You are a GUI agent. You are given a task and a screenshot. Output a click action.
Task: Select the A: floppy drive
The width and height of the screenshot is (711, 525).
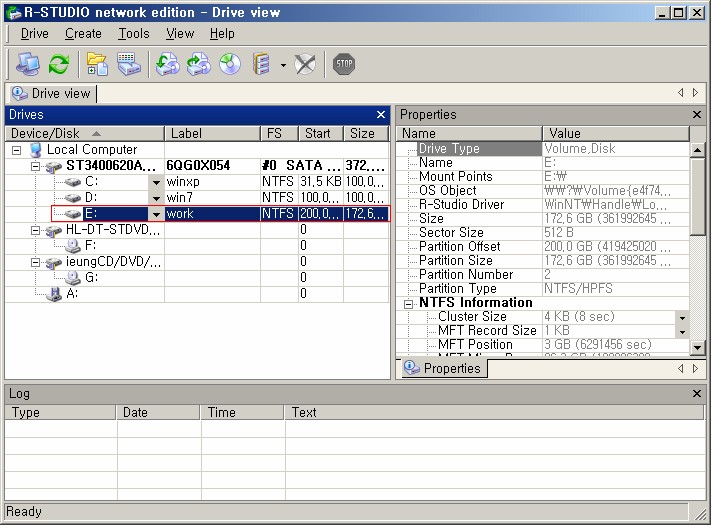72,294
